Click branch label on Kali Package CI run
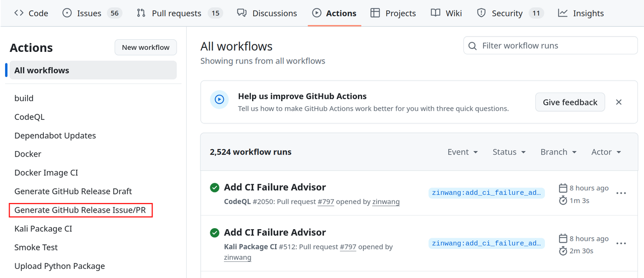The height and width of the screenshot is (278, 644). pyautogui.click(x=487, y=243)
